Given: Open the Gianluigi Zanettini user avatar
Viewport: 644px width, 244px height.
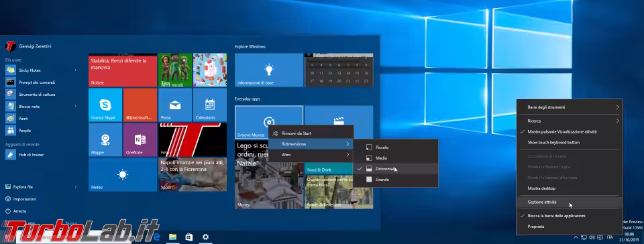Looking at the screenshot, I should 11,46.
